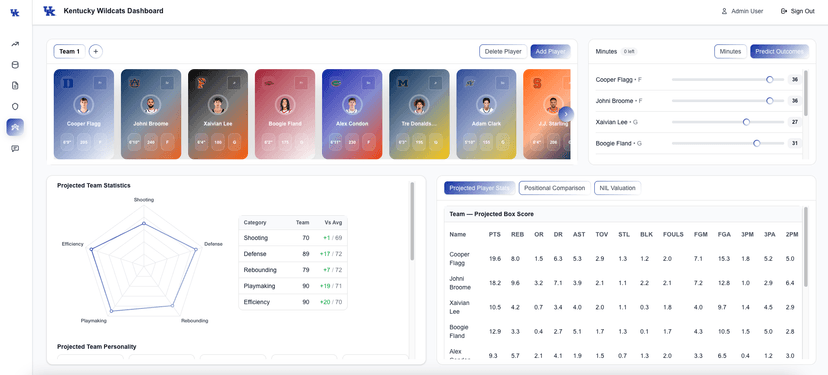Open the Admin User account link
Screen dimensions: 828x375
pos(742,11)
